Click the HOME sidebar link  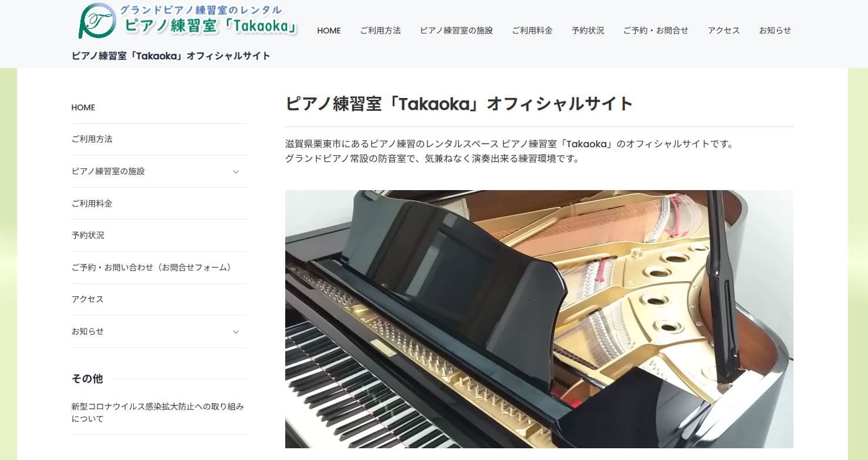coord(83,107)
